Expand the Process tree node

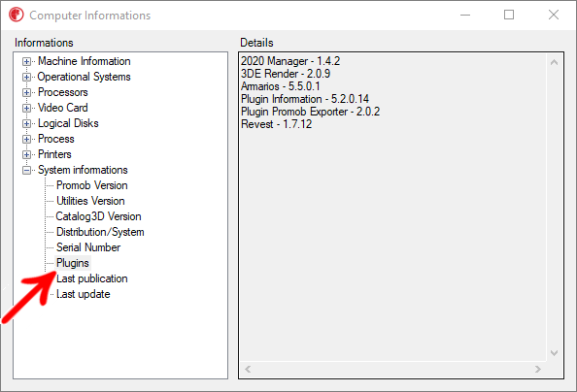click(26, 139)
